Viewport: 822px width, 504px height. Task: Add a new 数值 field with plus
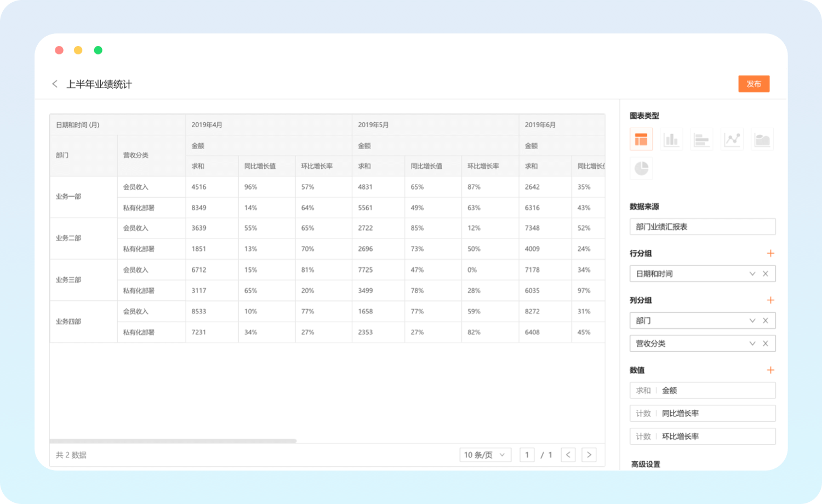point(770,370)
